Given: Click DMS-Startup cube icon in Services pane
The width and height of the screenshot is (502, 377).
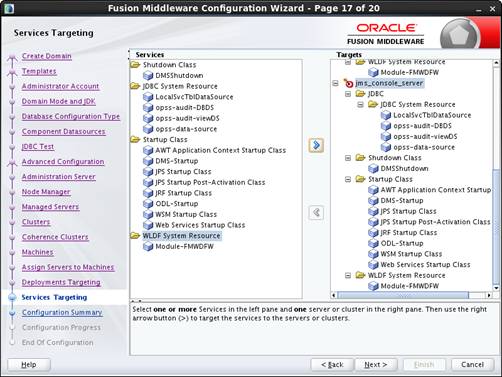Looking at the screenshot, I should pyautogui.click(x=148, y=161).
